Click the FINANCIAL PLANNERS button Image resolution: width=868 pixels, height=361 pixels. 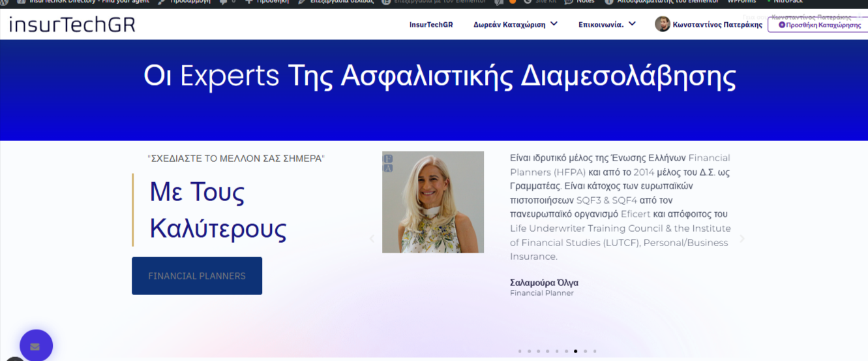pos(197,275)
